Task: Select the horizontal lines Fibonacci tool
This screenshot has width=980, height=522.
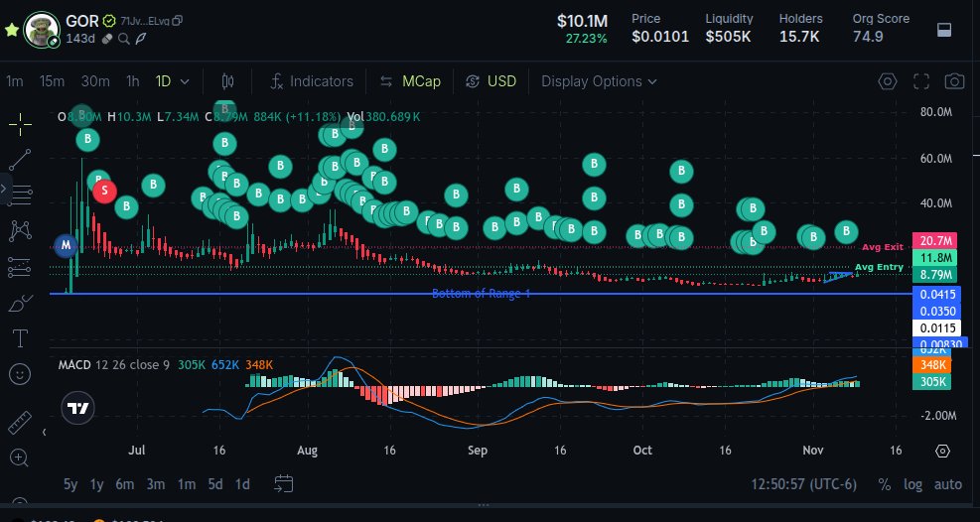Action: click(20, 196)
